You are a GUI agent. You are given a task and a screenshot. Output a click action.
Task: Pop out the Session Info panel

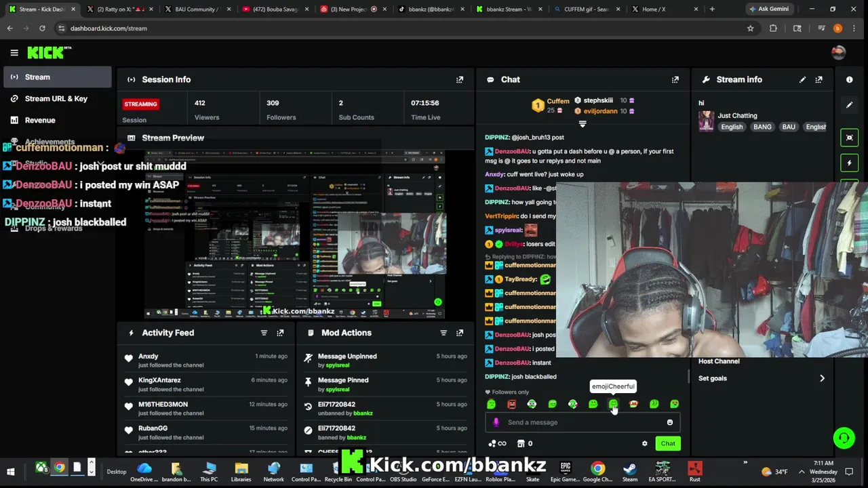click(460, 79)
